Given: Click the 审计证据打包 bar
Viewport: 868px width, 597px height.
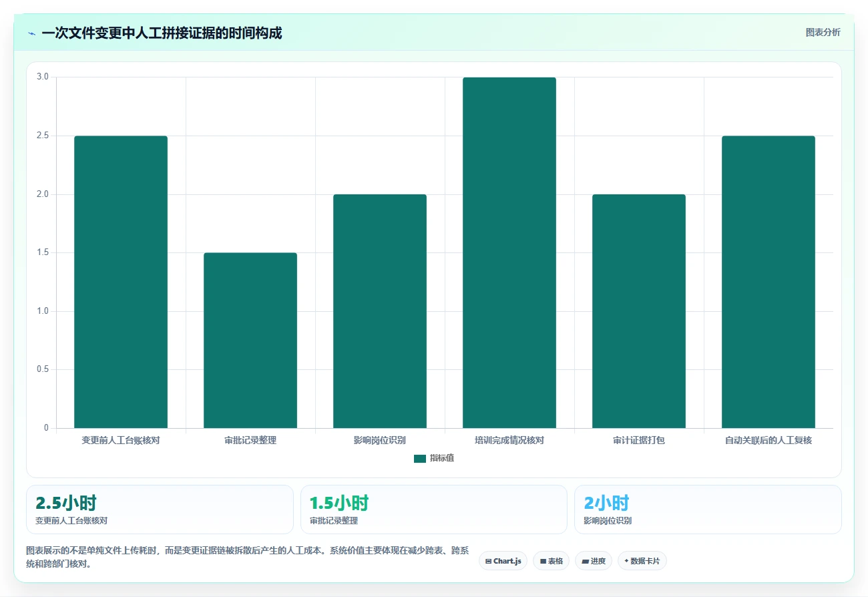Looking at the screenshot, I should coord(639,311).
